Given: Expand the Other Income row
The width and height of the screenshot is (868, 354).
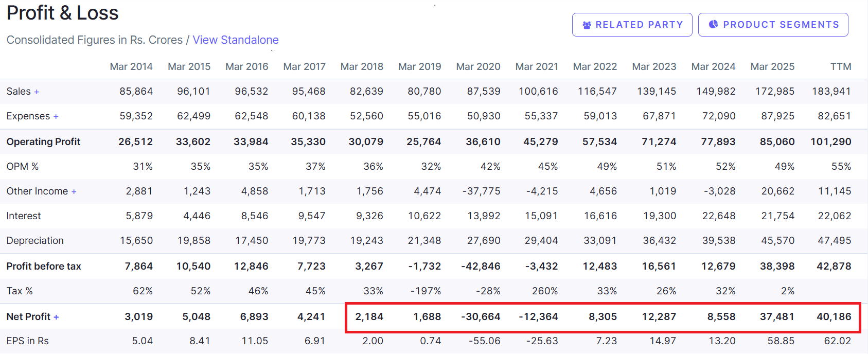Looking at the screenshot, I should (74, 192).
